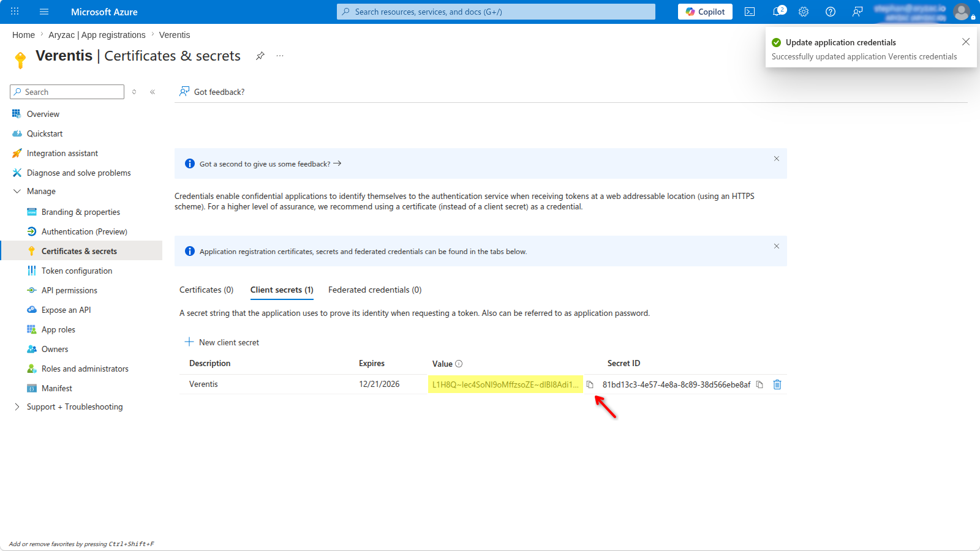The image size is (980, 551).
Task: Select the Client secrets (1) tab
Action: [x=282, y=290]
